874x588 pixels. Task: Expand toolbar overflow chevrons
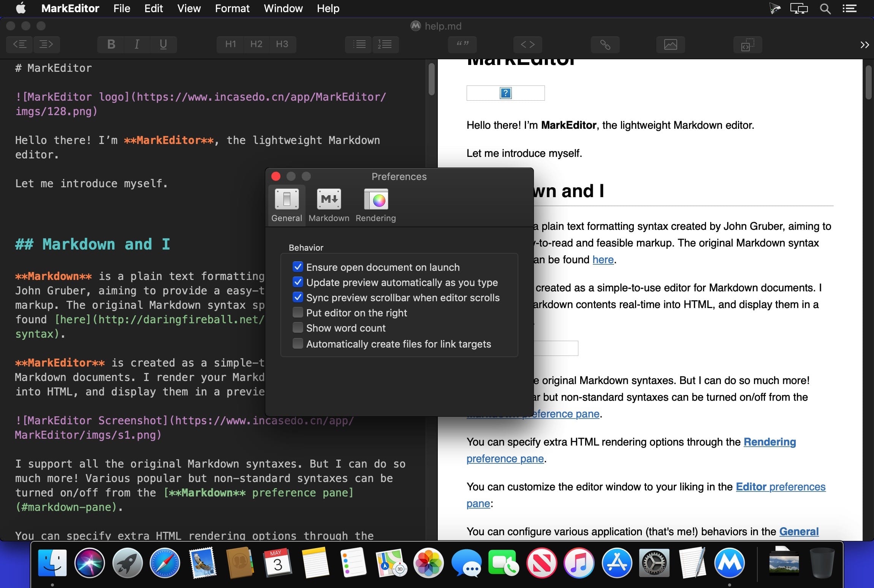tap(864, 45)
